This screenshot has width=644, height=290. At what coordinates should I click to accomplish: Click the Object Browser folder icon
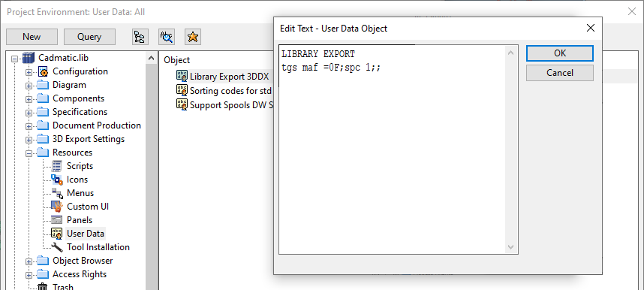pos(43,261)
